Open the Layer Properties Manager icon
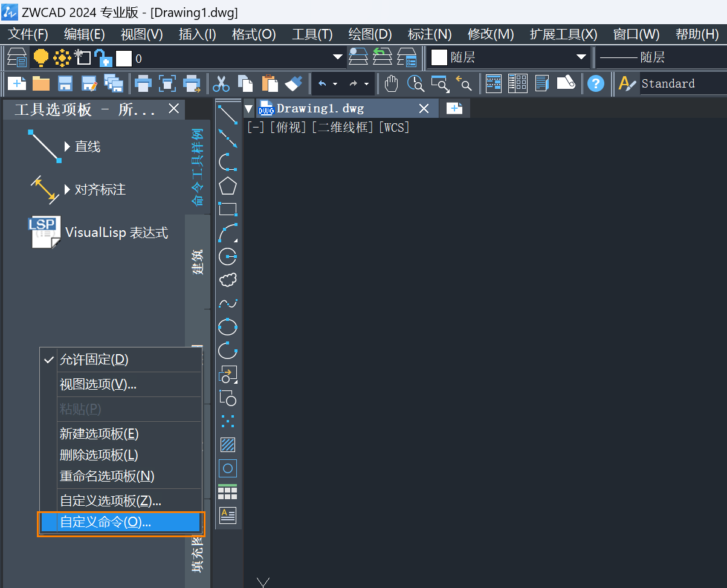Image resolution: width=727 pixels, height=588 pixels. point(17,58)
